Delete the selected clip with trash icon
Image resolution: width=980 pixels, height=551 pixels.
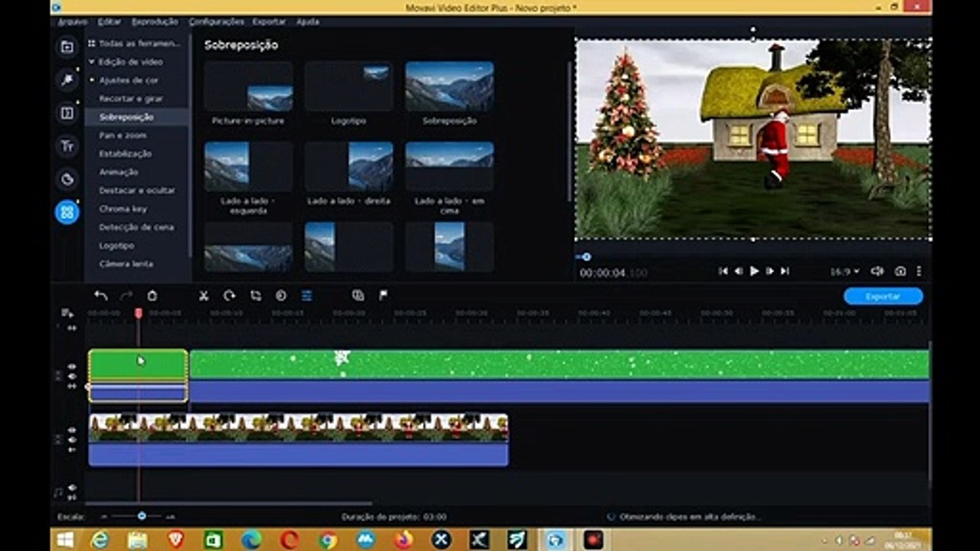[x=152, y=295]
